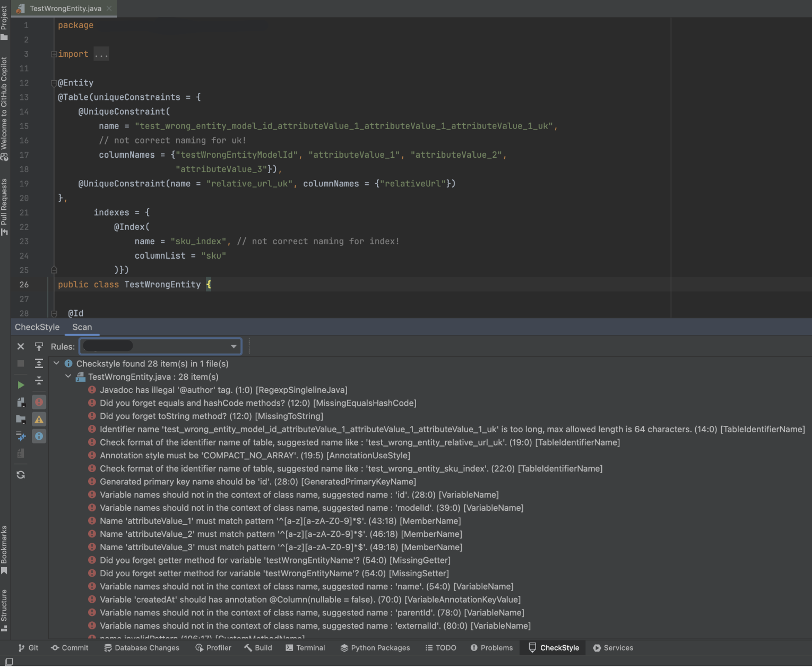812x667 pixels.
Task: Click the check module folder icon
Action: [21, 420]
